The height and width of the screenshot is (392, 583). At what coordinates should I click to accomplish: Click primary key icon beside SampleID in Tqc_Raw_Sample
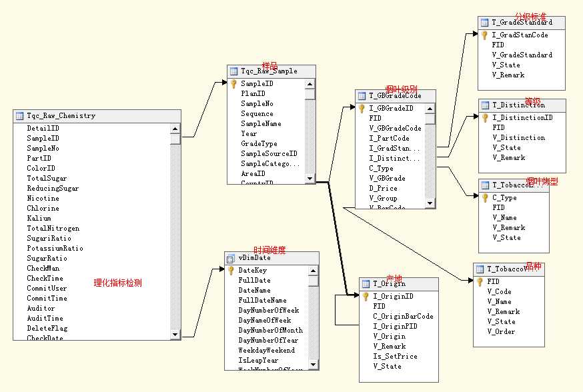(x=233, y=84)
